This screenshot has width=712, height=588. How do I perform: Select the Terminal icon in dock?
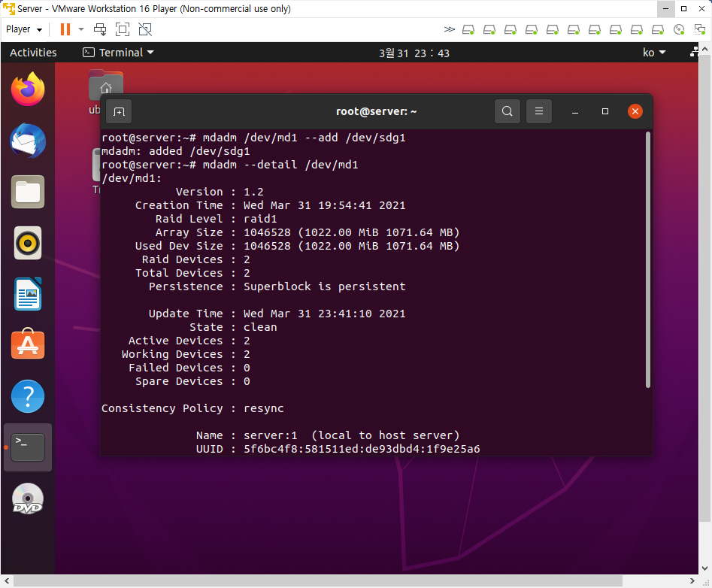coord(28,447)
